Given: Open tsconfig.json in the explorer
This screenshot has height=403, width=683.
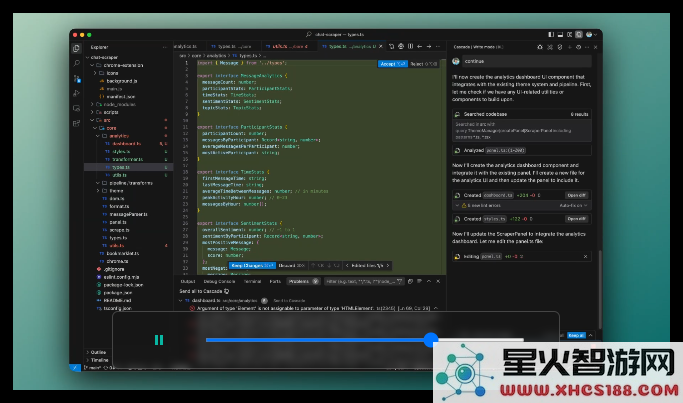Looking at the screenshot, I should 117,308.
